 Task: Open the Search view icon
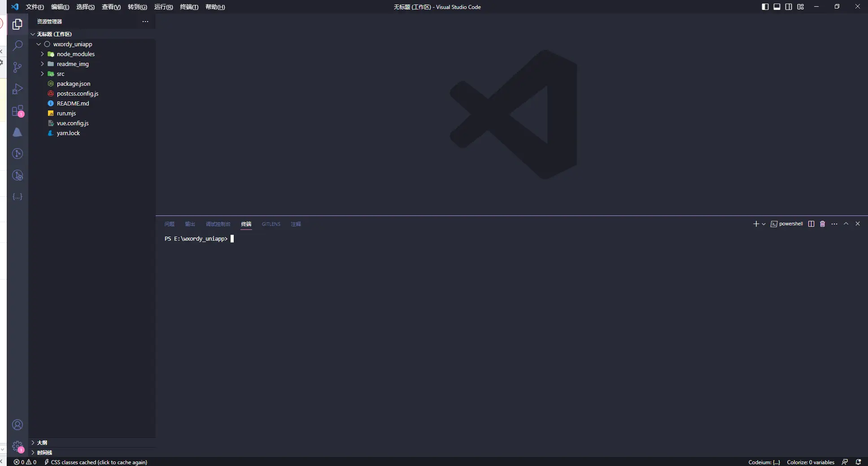pyautogui.click(x=17, y=46)
